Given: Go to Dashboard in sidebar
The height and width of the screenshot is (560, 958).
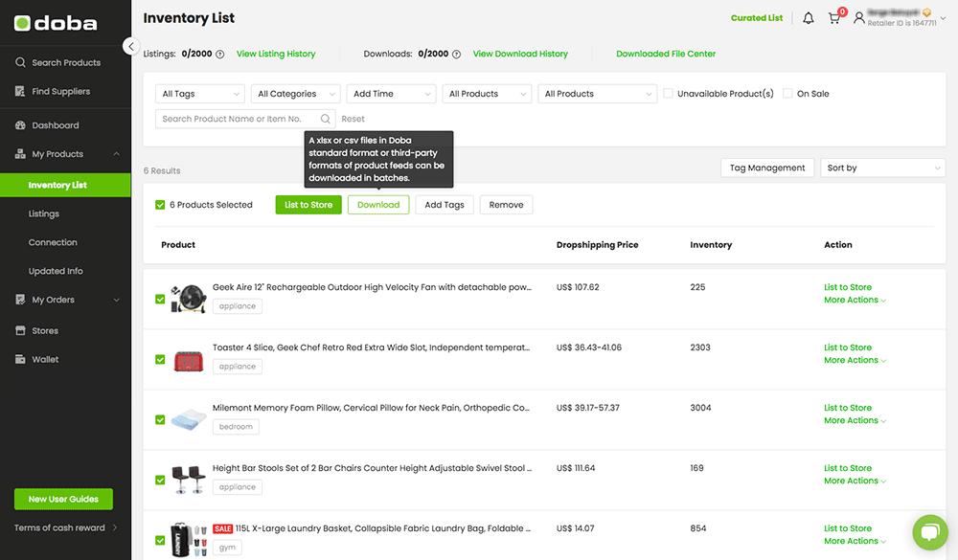Looking at the screenshot, I should (56, 125).
